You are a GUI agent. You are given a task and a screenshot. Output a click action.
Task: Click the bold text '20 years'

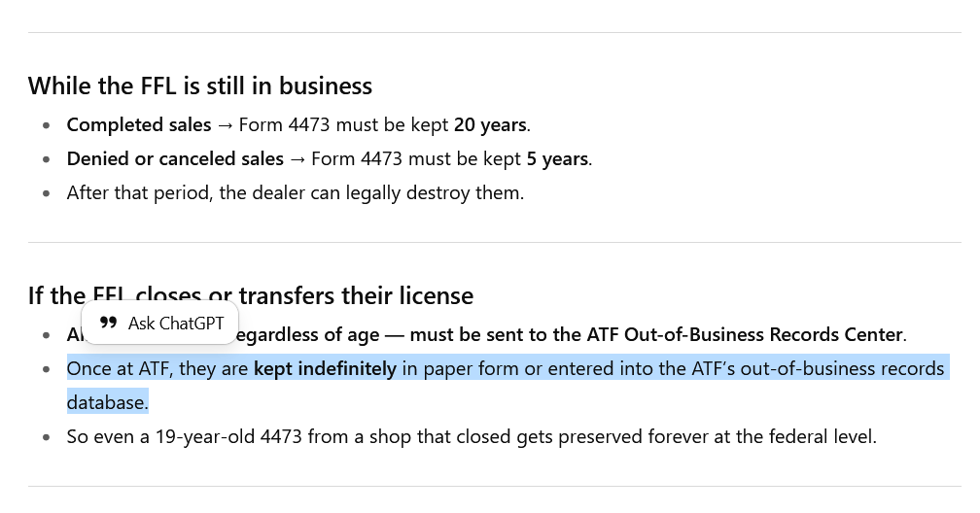[490, 125]
